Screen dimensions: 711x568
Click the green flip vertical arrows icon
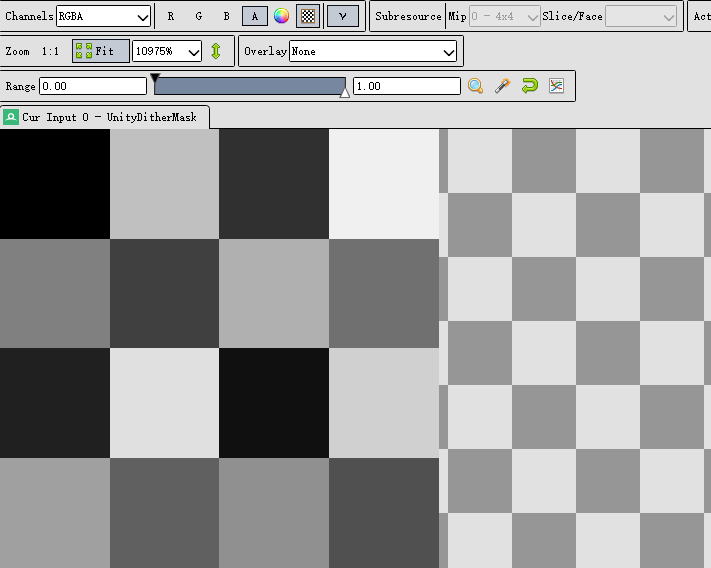pyautogui.click(x=216, y=51)
